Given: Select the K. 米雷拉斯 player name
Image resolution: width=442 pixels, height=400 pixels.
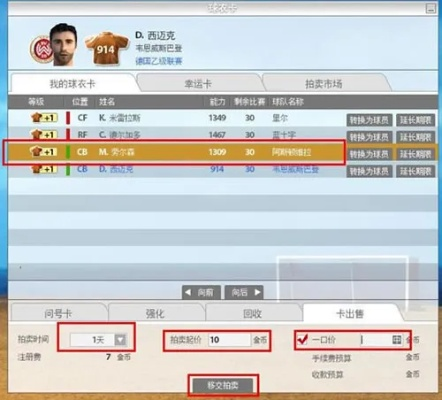Looking at the screenshot, I should tap(120, 118).
